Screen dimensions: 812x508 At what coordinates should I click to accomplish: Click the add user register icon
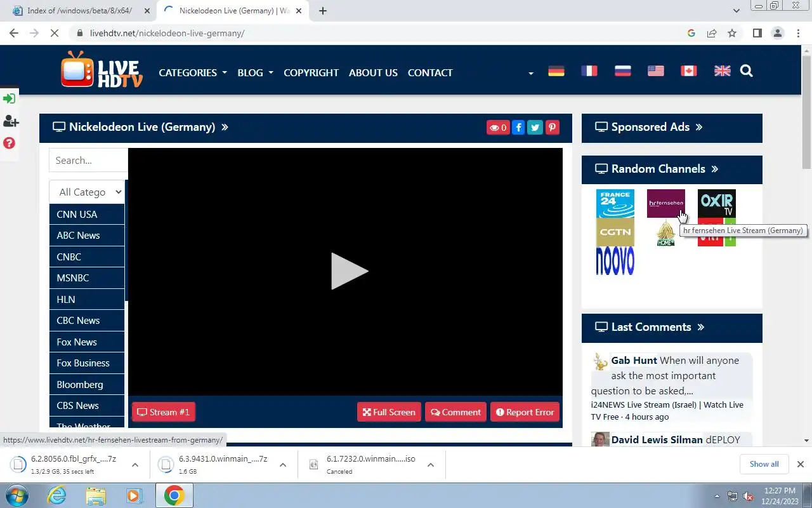10,121
